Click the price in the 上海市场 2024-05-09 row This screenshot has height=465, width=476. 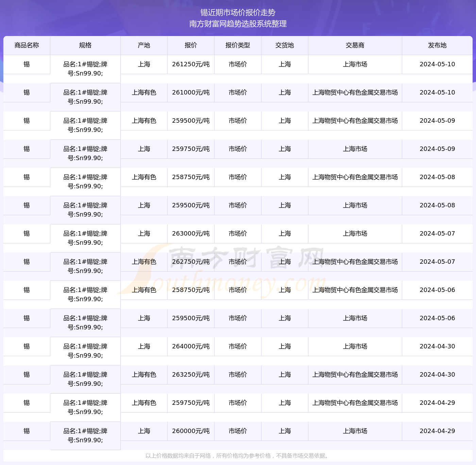click(191, 149)
